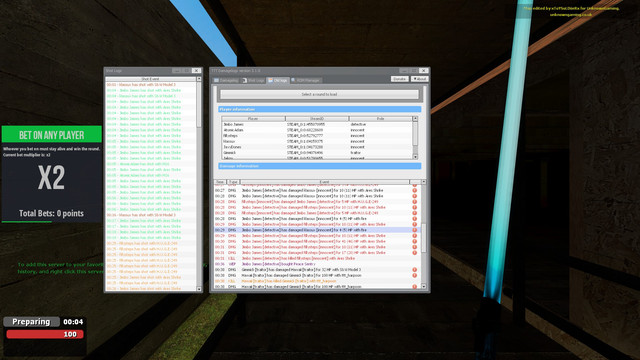The width and height of the screenshot is (640, 360).
Task: Click the player list scrollbar up arrow
Action: (x=415, y=119)
